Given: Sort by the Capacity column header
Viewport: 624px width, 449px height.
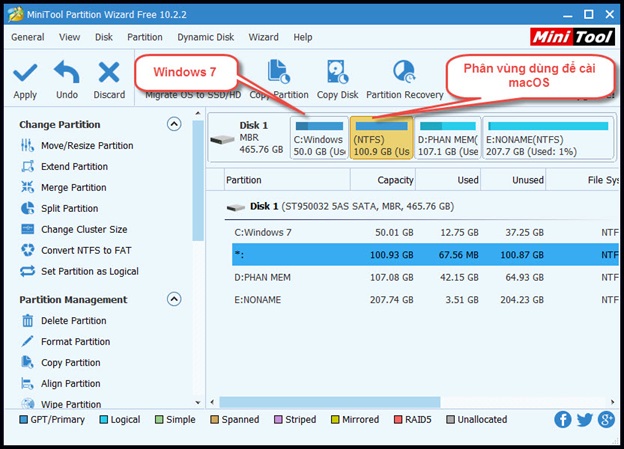Looking at the screenshot, I should pos(383,180).
